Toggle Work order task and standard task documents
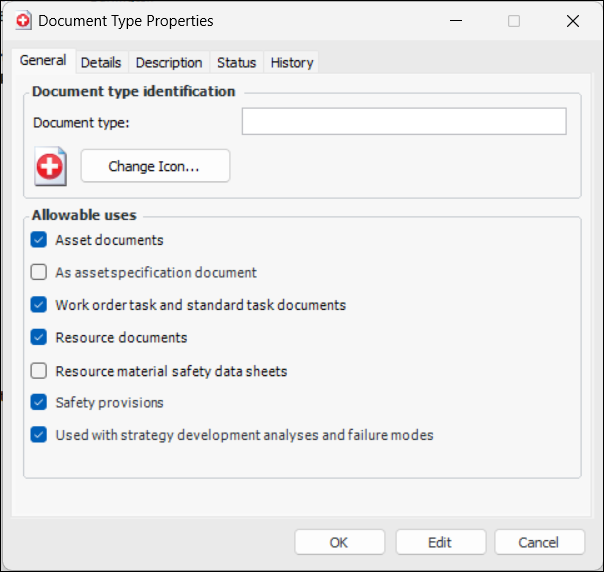This screenshot has width=604, height=572. coord(39,305)
